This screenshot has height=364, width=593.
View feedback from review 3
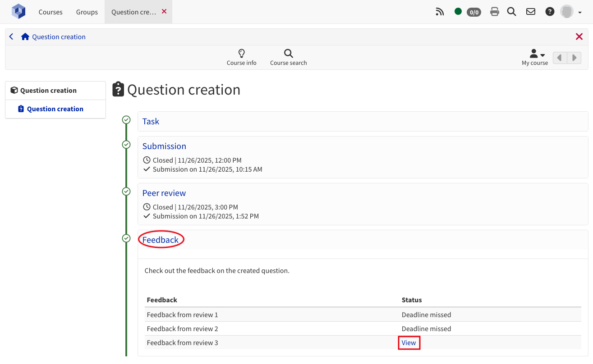tap(409, 343)
